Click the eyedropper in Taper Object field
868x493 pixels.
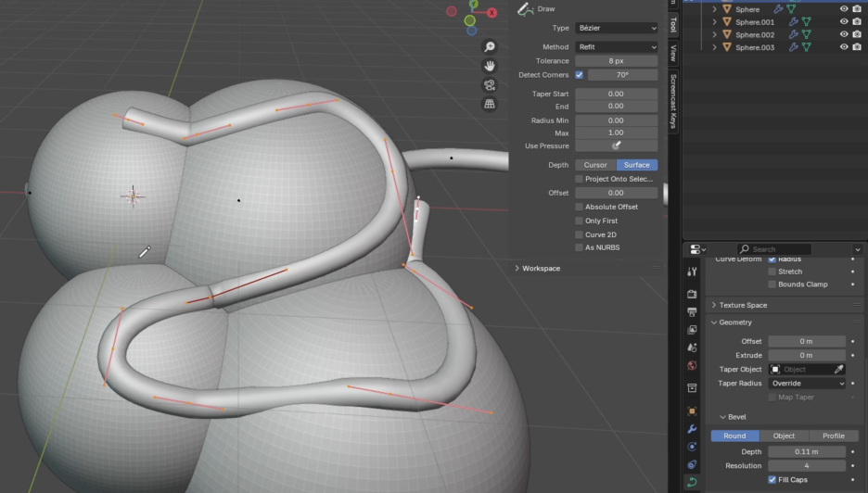[838, 369]
